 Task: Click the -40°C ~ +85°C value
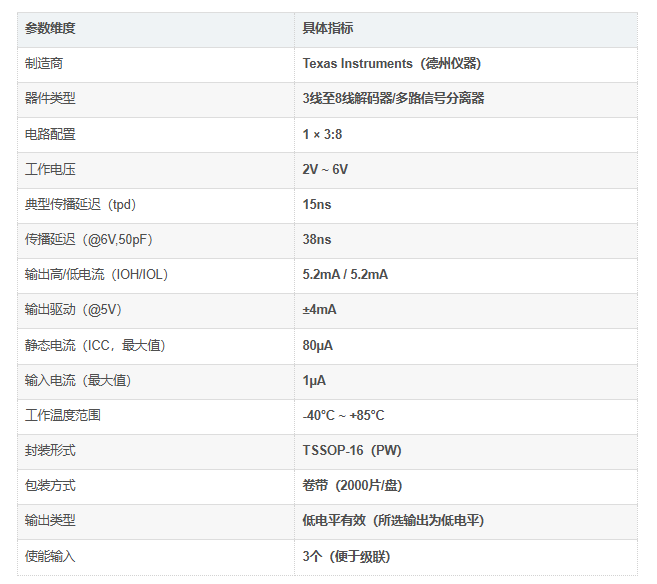click(343, 416)
